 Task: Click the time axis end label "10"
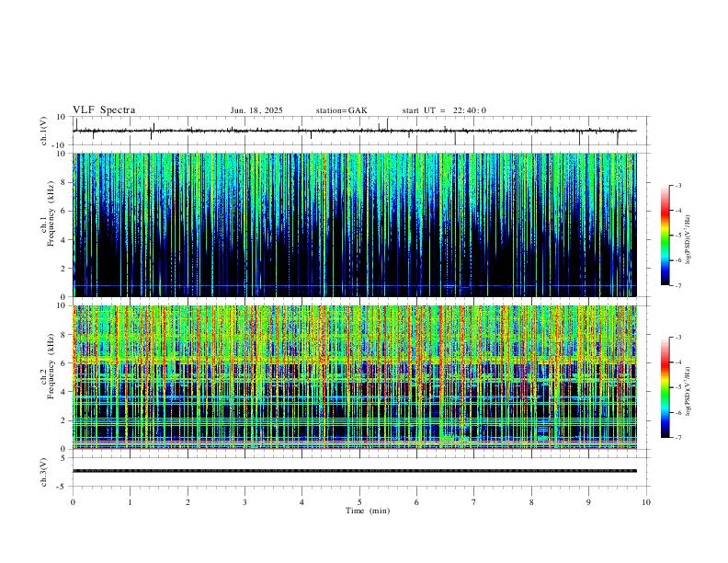(646, 502)
